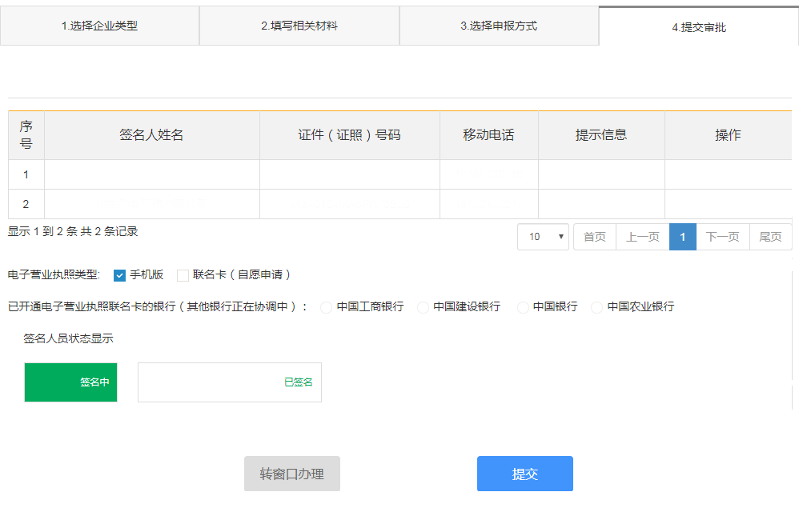799x532 pixels.
Task: Select table row number 1
Action: click(400, 174)
